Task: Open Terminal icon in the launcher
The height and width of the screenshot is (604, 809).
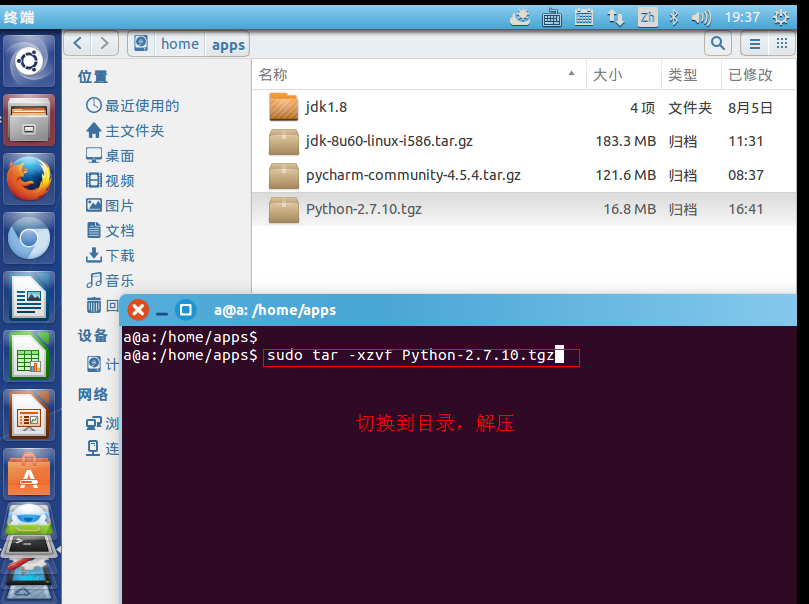Action: (x=29, y=546)
